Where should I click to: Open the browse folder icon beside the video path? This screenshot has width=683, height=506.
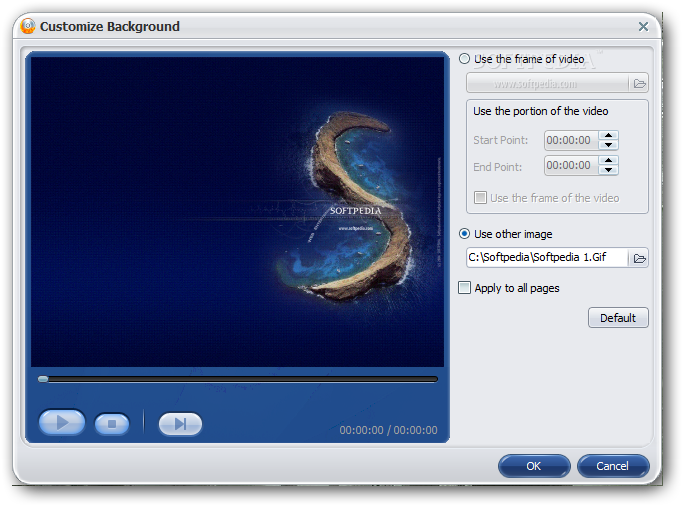(639, 83)
